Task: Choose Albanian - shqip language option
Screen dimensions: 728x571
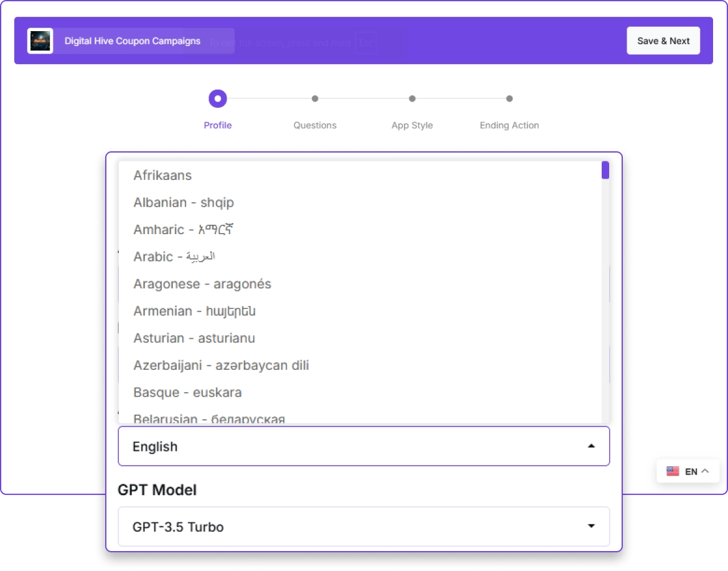Action: pyautogui.click(x=184, y=203)
